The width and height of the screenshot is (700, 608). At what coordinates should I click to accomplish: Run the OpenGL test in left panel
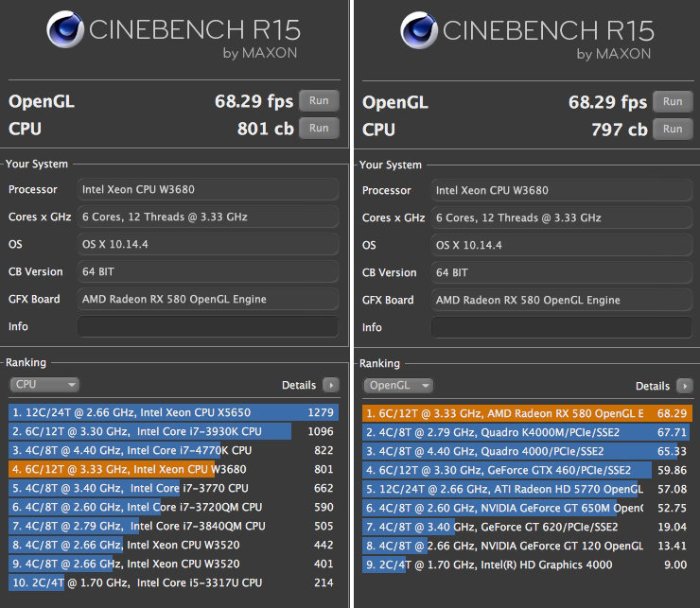pyautogui.click(x=319, y=101)
